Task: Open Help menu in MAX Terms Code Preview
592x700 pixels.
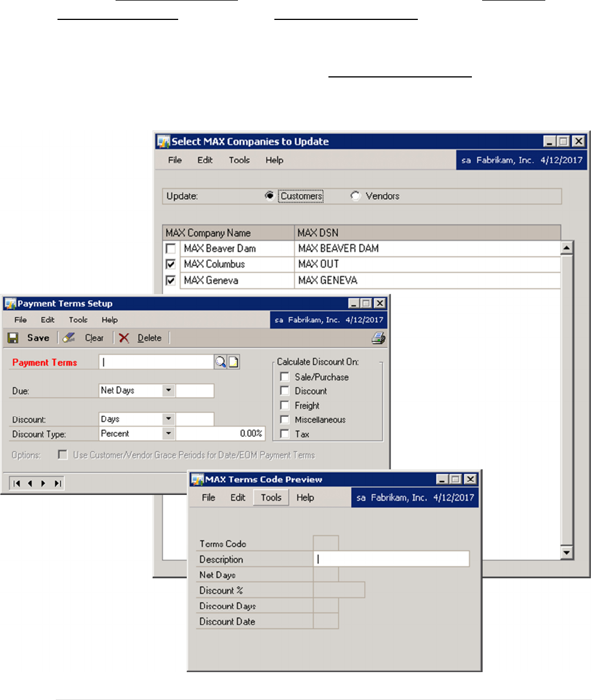Action: pos(305,497)
